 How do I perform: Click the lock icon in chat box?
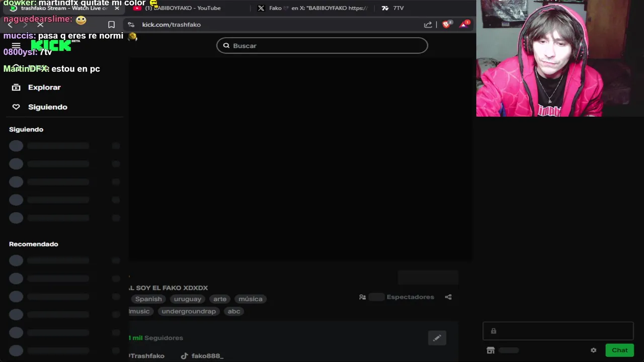point(494,331)
